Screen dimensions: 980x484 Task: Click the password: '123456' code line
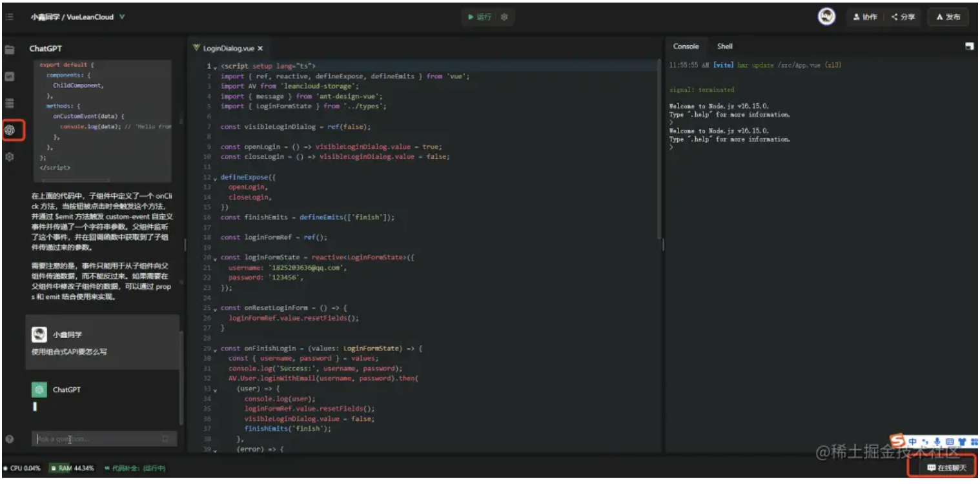266,278
